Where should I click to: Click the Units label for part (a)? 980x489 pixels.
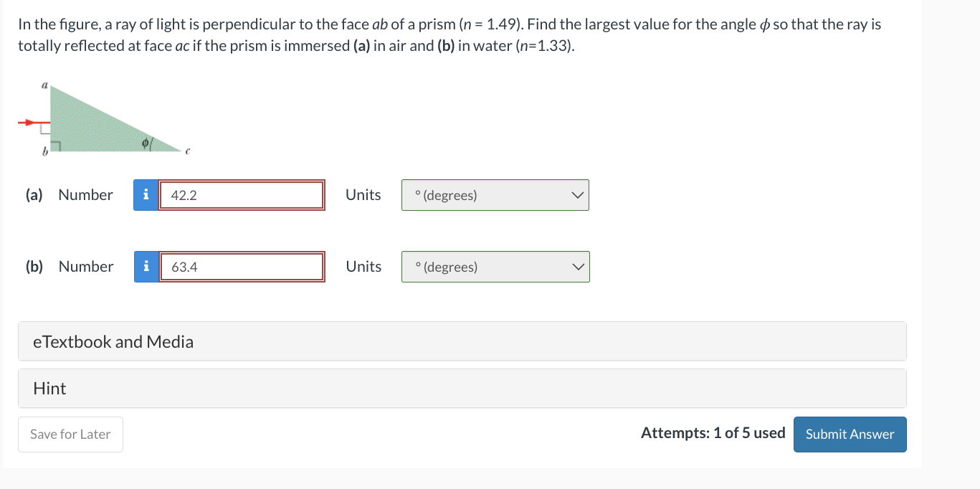[x=363, y=195]
